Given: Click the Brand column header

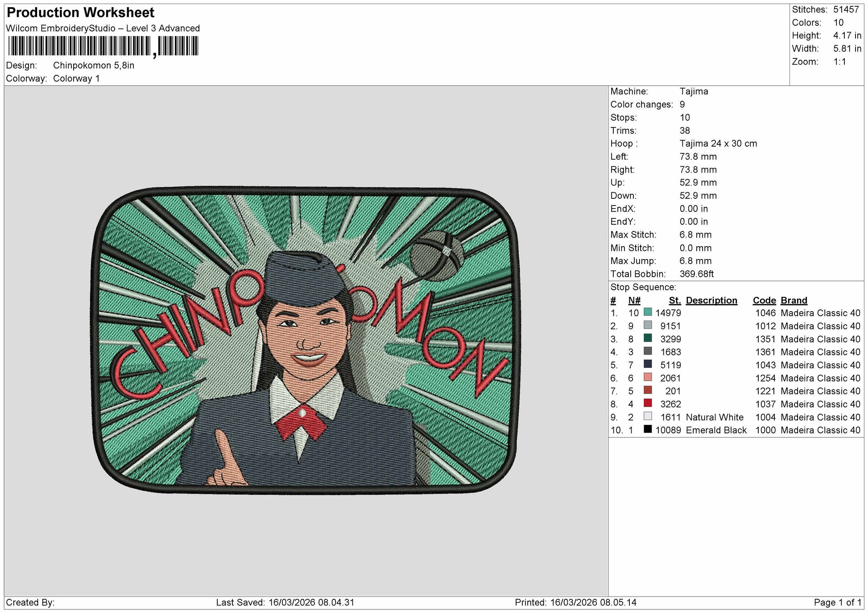Looking at the screenshot, I should click(794, 300).
